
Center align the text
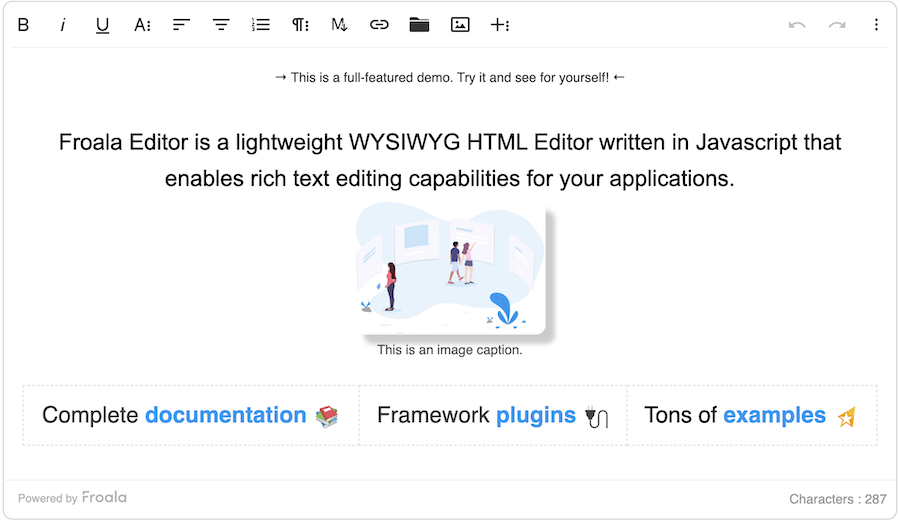221,25
